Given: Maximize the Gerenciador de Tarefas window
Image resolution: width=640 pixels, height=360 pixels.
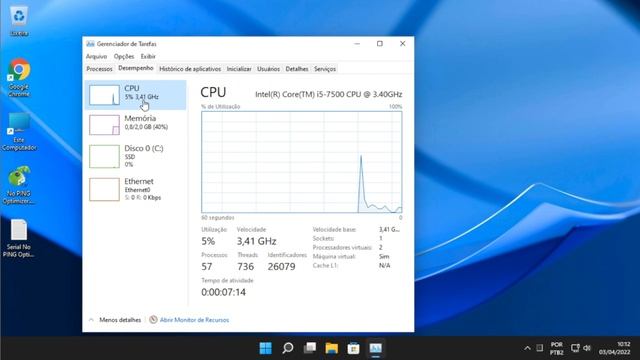Looking at the screenshot, I should point(380,43).
